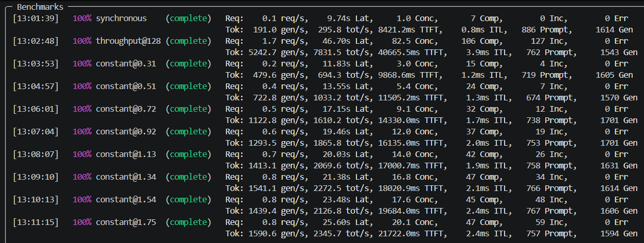
Task: Click the '18020.9ms TTFT' value
Action: [x=412, y=188]
